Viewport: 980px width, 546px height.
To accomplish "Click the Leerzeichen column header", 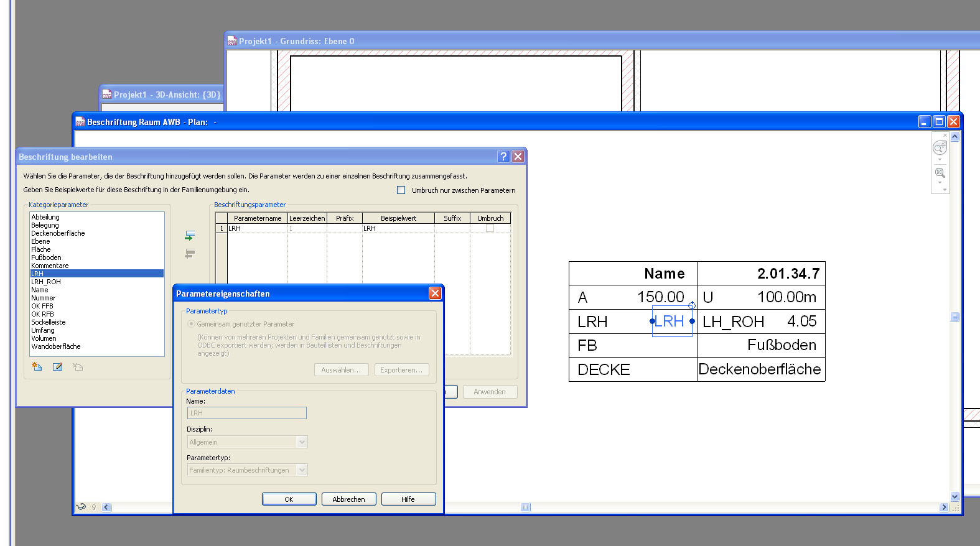I will tap(307, 218).
